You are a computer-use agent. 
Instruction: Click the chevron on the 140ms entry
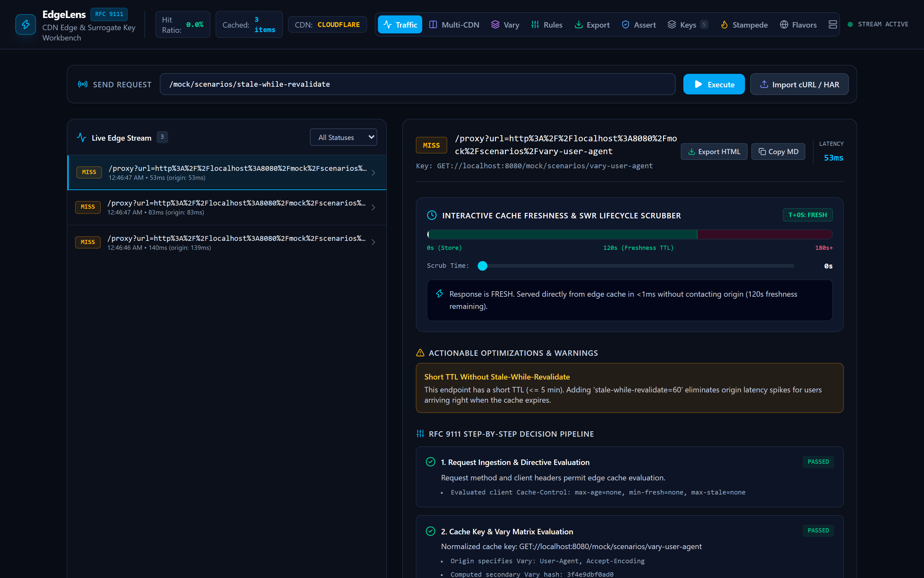pyautogui.click(x=373, y=242)
